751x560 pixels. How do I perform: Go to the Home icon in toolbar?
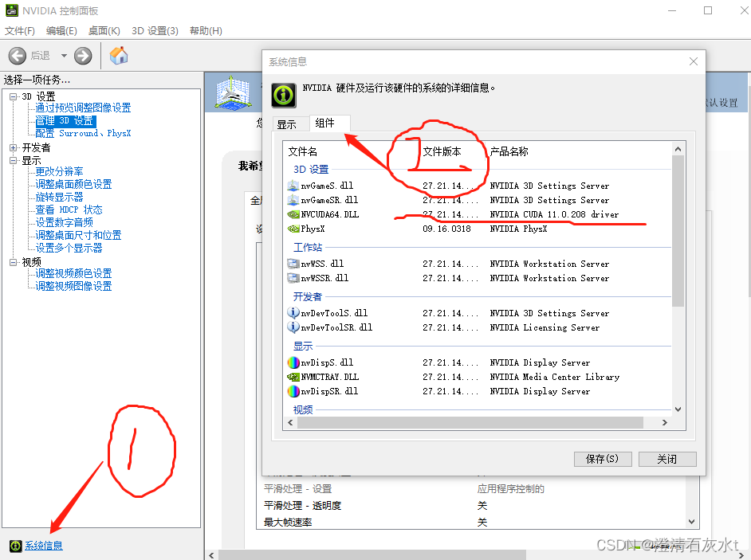pyautogui.click(x=118, y=56)
